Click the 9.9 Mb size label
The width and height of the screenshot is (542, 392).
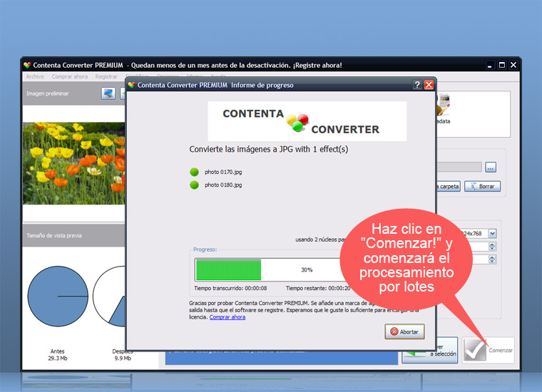pos(123,359)
